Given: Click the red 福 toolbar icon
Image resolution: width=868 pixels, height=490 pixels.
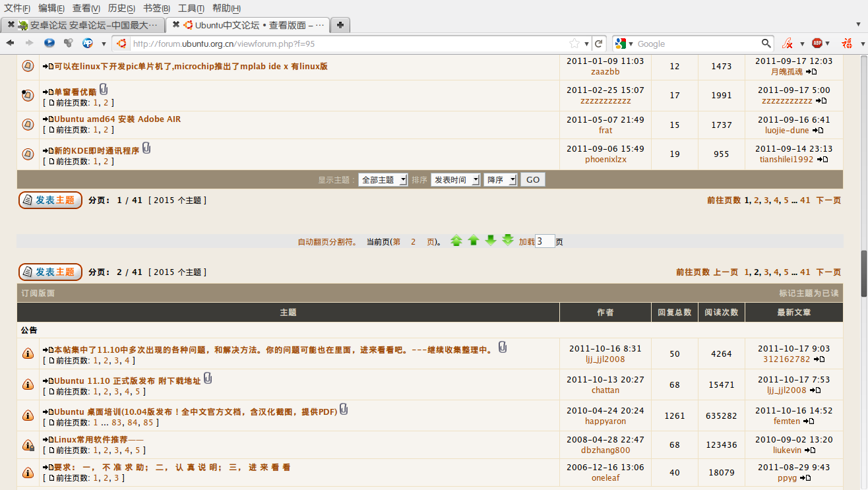Looking at the screenshot, I should click(847, 44).
